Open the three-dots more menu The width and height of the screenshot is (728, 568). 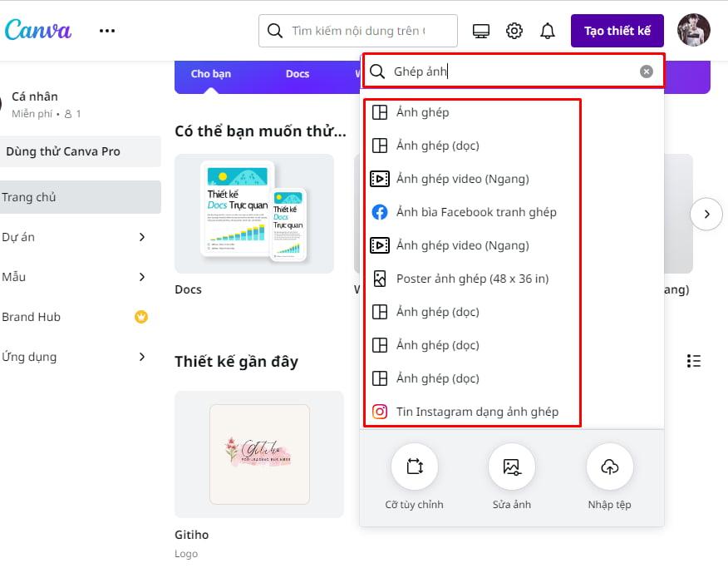[106, 31]
